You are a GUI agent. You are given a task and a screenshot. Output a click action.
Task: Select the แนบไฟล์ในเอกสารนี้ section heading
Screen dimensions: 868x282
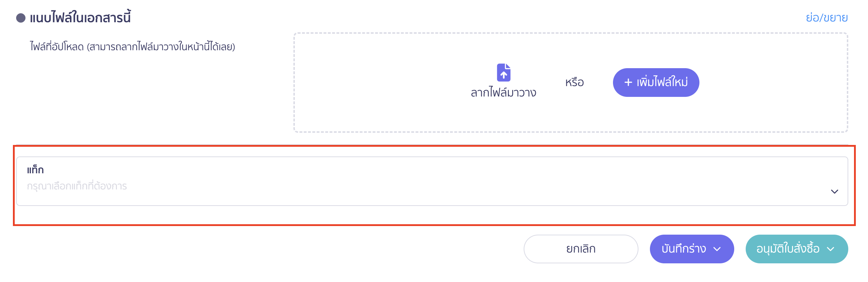tap(80, 18)
